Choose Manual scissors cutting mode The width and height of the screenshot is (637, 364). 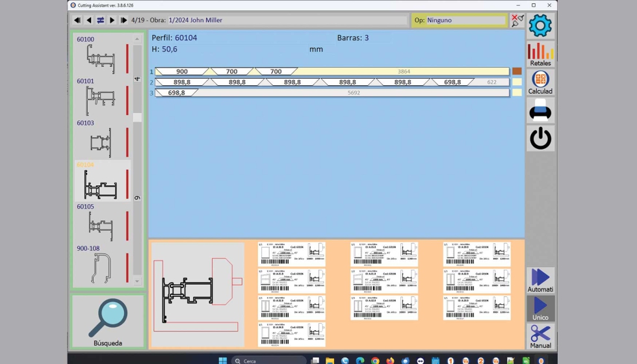tap(540, 337)
